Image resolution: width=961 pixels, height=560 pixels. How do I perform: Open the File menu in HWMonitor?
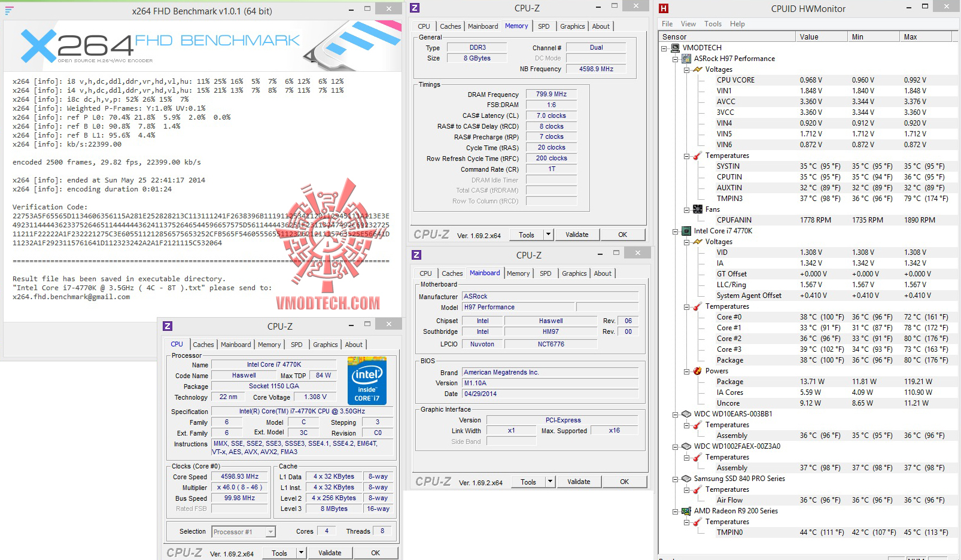click(x=667, y=24)
